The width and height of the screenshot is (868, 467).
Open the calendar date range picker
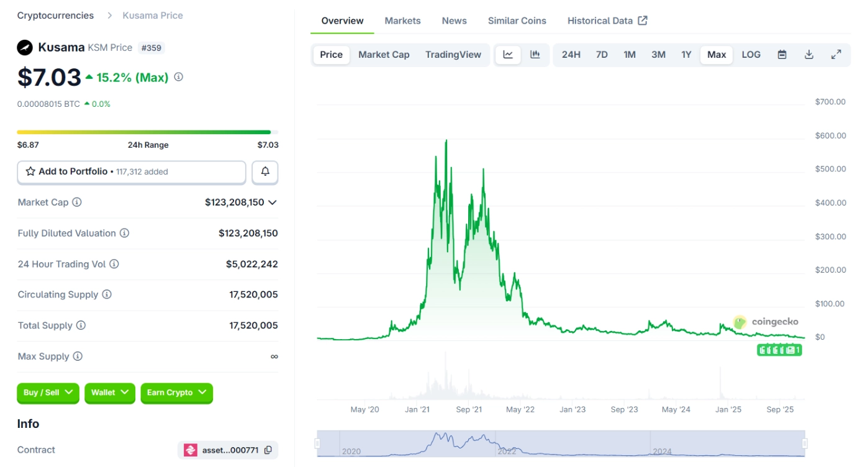tap(782, 55)
